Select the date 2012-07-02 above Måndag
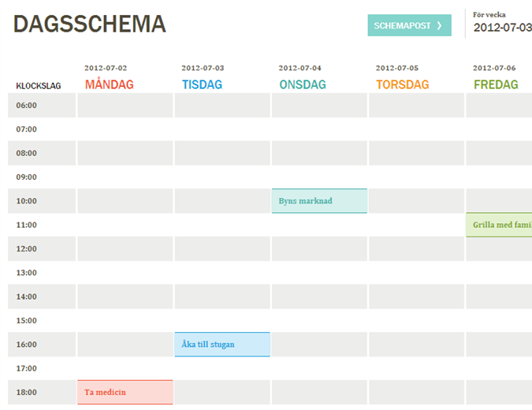This screenshot has width=532, height=410. [106, 68]
